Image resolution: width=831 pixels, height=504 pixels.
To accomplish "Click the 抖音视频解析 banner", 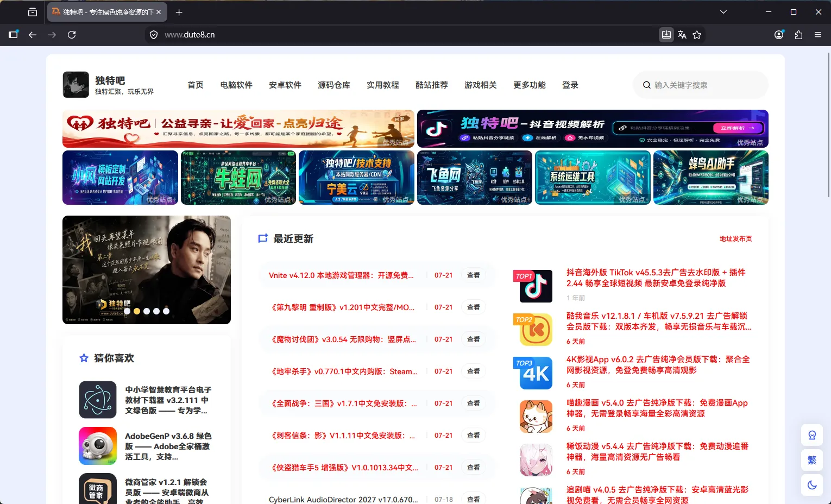I will coord(593,129).
